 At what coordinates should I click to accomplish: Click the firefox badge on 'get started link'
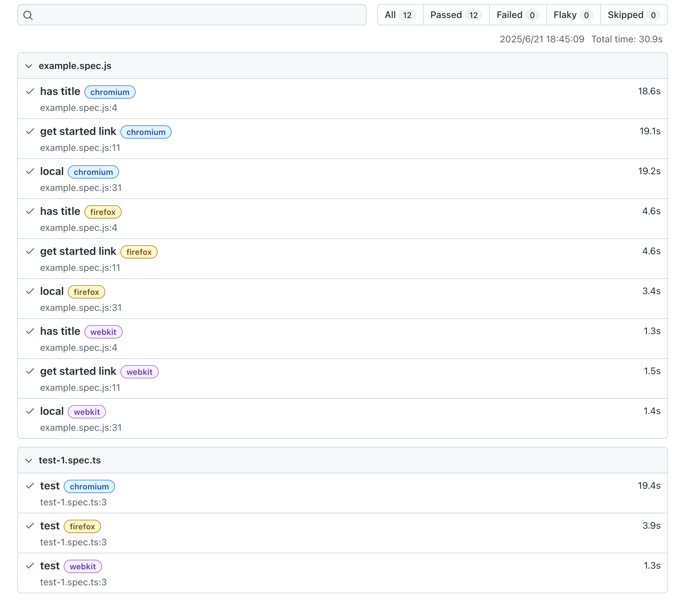point(139,252)
